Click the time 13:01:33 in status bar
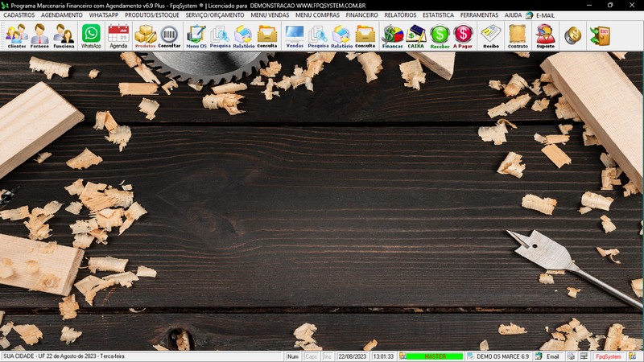Image resolution: width=644 pixels, height=362 pixels. [x=383, y=356]
